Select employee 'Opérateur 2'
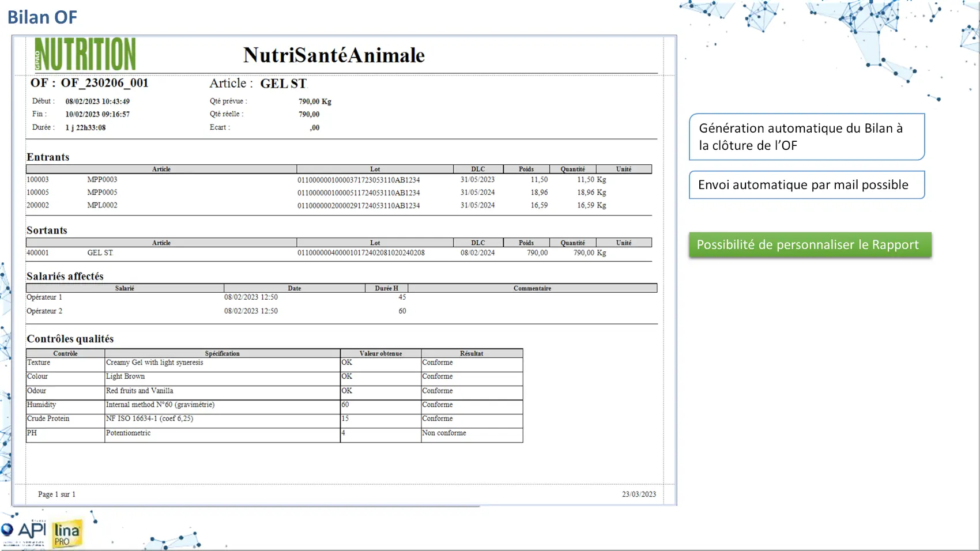This screenshot has width=980, height=551. pos(44,311)
